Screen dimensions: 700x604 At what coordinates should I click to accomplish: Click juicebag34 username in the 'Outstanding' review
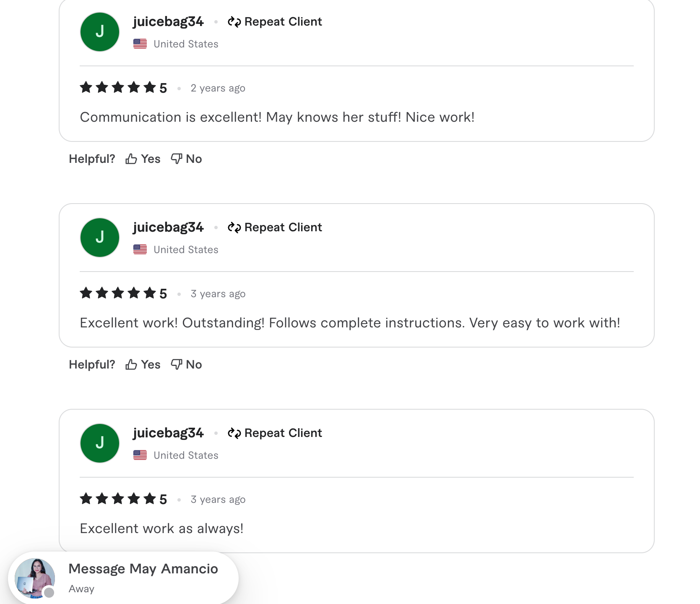coord(168,227)
